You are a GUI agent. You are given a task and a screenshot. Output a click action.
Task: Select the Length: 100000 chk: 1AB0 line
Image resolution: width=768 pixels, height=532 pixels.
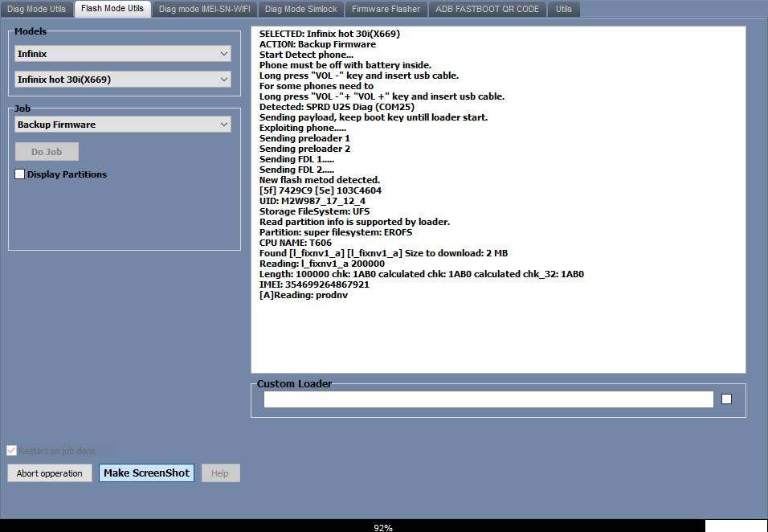point(422,274)
